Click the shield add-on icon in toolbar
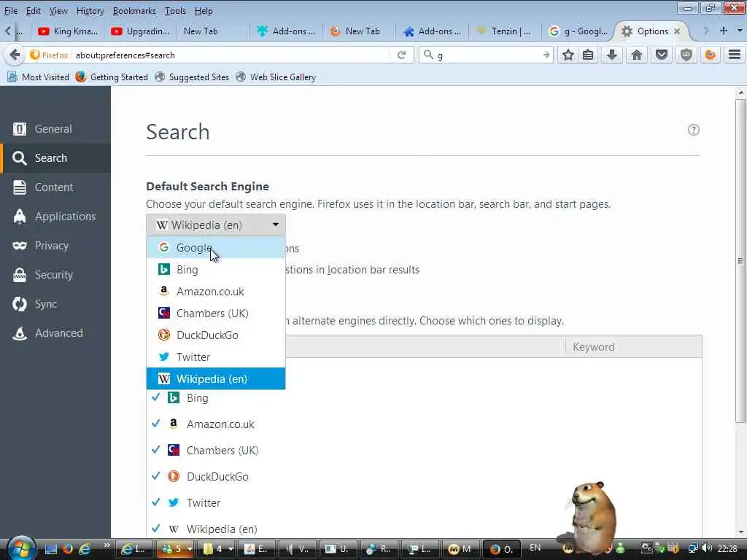The image size is (747, 560). click(686, 55)
